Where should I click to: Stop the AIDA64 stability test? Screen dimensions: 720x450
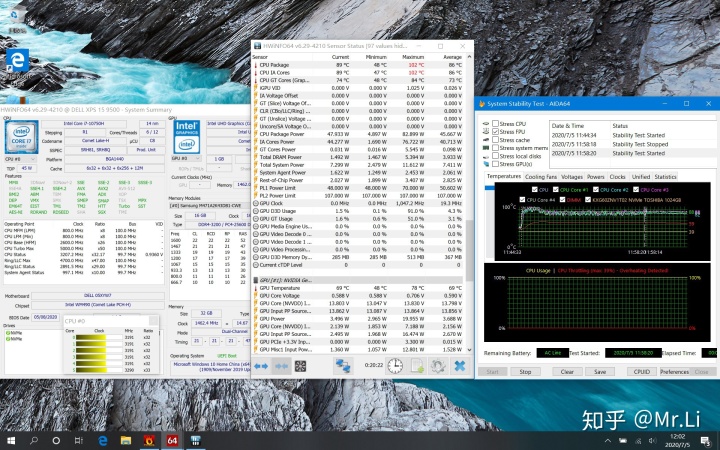pyautogui.click(x=525, y=372)
